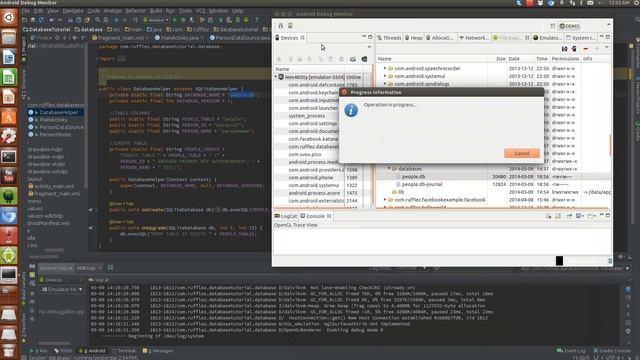Minimize the File Explorer panel
This screenshot has height=360, width=640.
601,37
